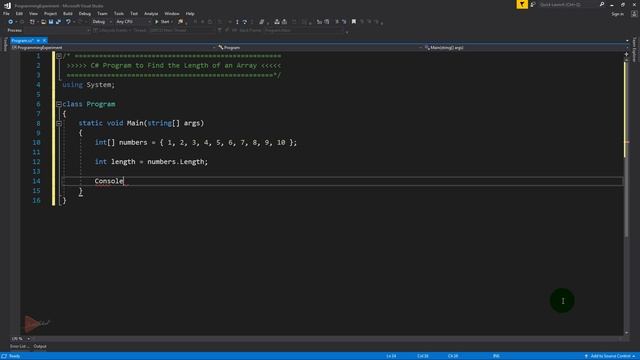This screenshot has width=640, height=360.
Task: Open the Edit menu
Action: (x=19, y=13)
